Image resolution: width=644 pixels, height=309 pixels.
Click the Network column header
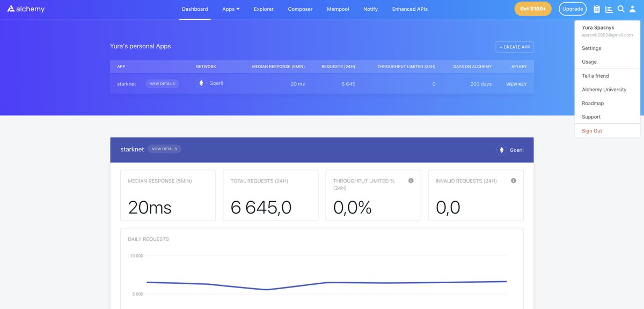click(206, 67)
